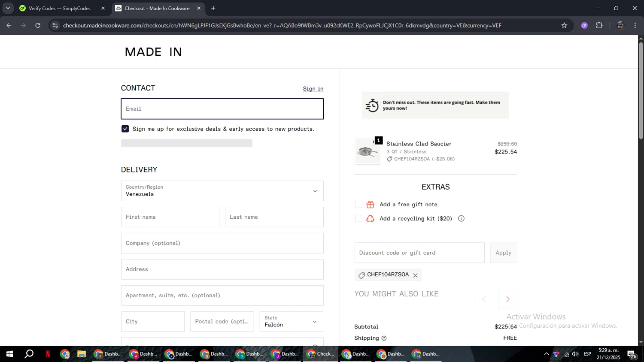Click the page vertical scrollbar

coord(641,90)
